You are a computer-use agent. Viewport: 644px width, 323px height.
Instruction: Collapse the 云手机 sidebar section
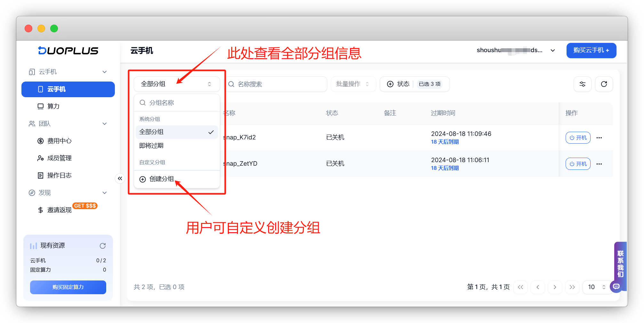(104, 72)
